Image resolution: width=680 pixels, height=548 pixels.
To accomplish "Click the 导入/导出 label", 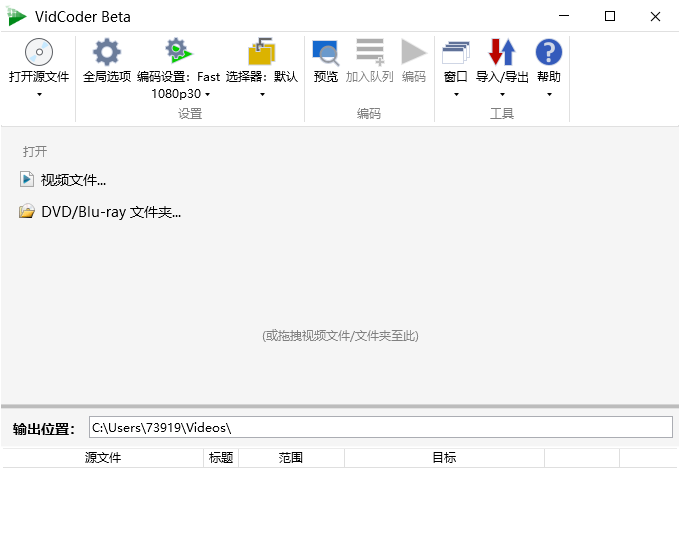I will tap(502, 77).
